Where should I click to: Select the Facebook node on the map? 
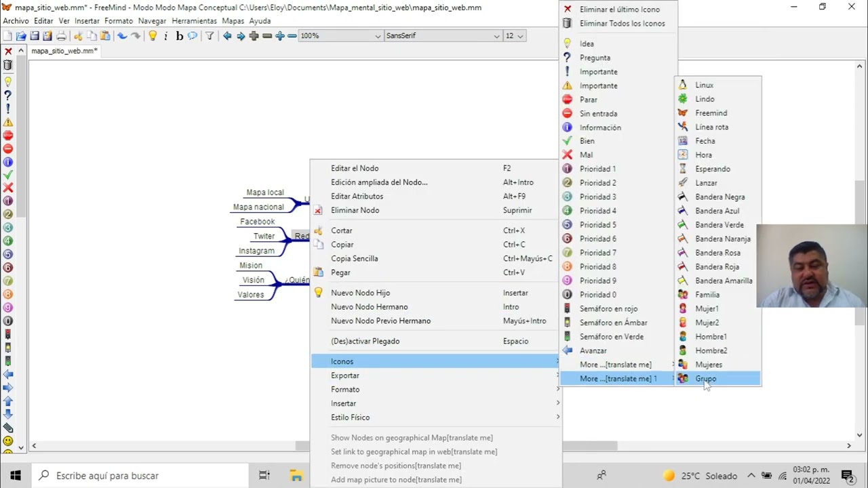[257, 222]
